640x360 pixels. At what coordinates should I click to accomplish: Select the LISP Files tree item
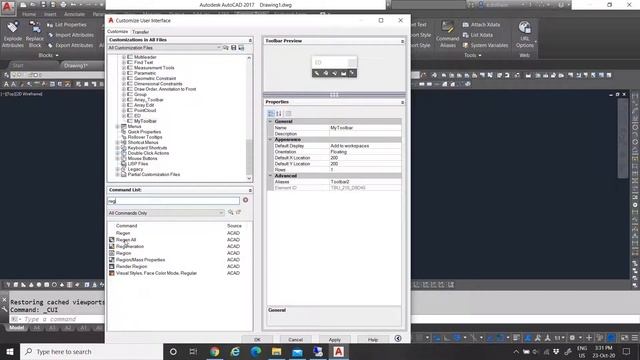(x=138, y=164)
